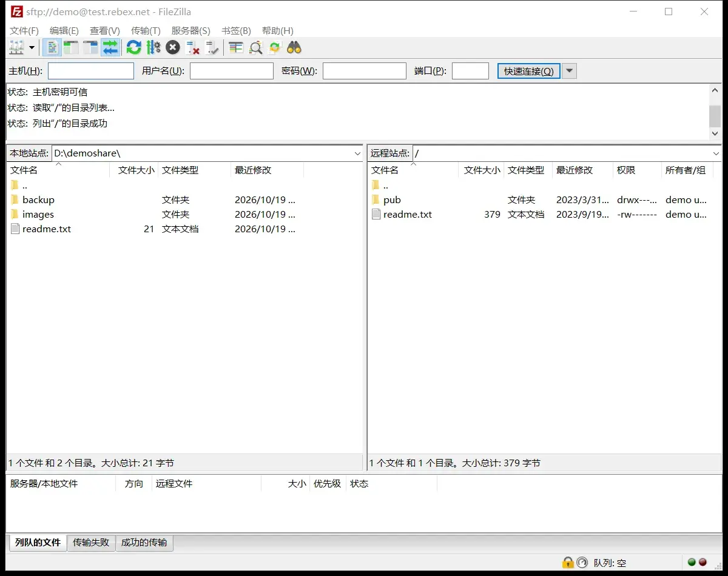Toggle transfer queue display
Image resolution: width=728 pixels, height=576 pixels.
click(x=110, y=47)
